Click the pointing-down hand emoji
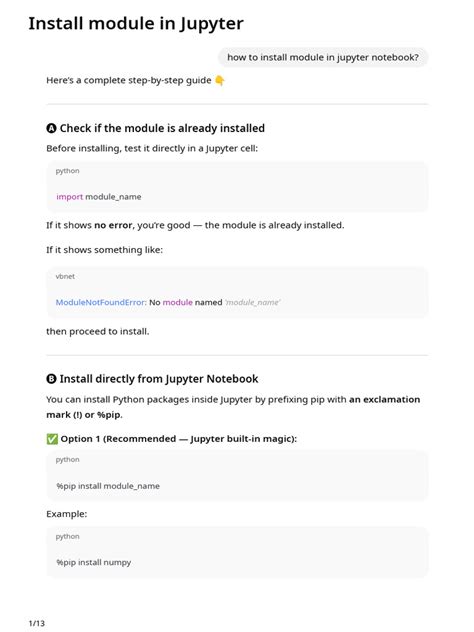The height and width of the screenshot is (632, 474). [x=219, y=81]
